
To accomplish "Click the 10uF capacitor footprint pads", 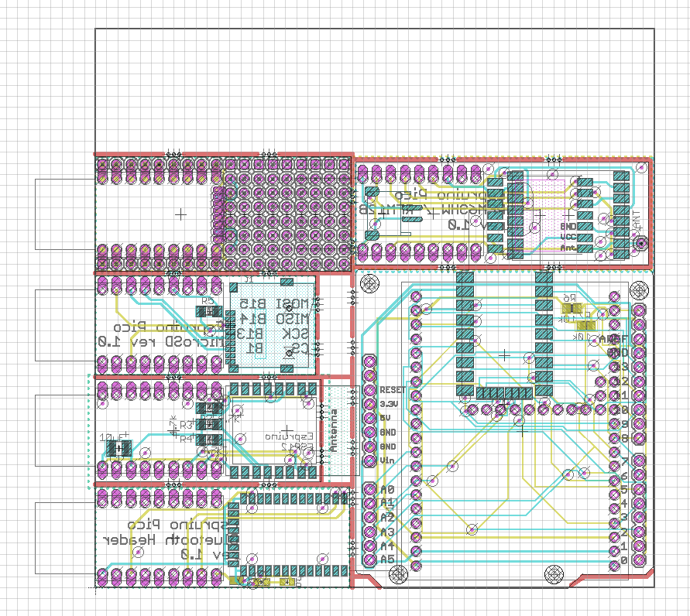I will point(118,450).
